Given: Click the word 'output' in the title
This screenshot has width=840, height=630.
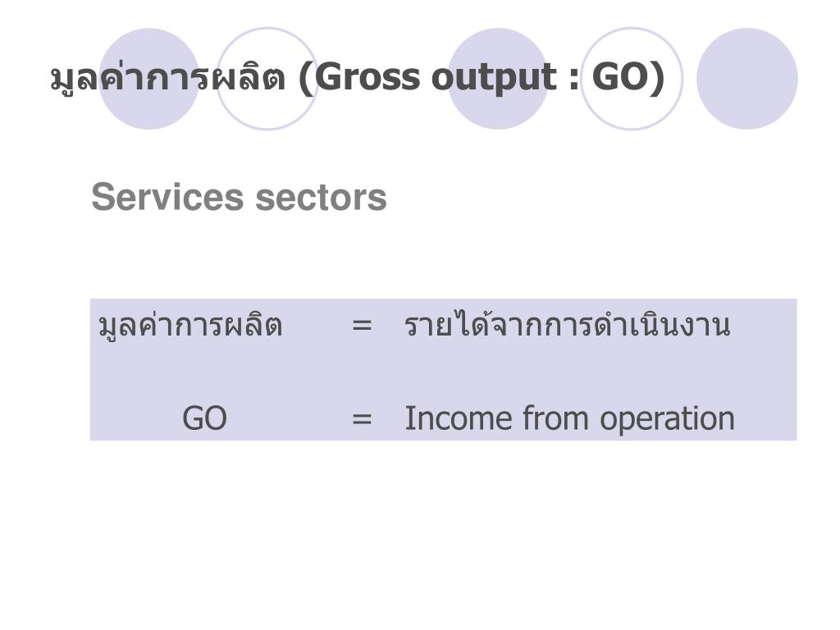Looking at the screenshot, I should click(x=495, y=79).
